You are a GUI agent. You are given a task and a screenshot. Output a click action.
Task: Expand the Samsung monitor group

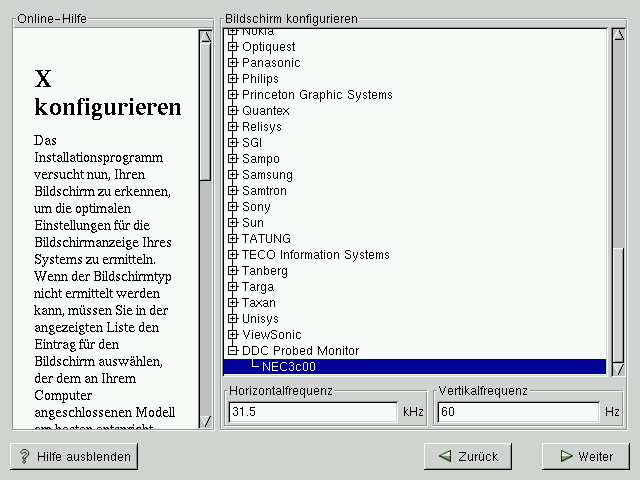[x=233, y=175]
